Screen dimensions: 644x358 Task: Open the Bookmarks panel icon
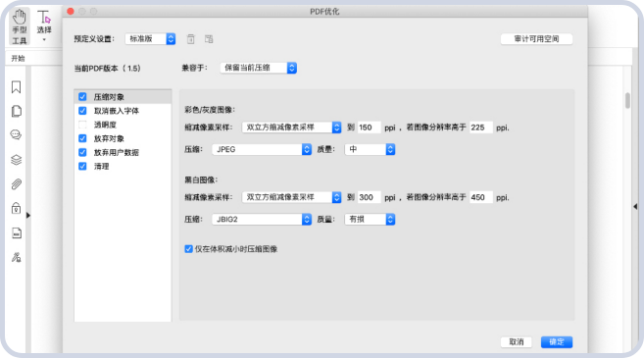pos(16,87)
